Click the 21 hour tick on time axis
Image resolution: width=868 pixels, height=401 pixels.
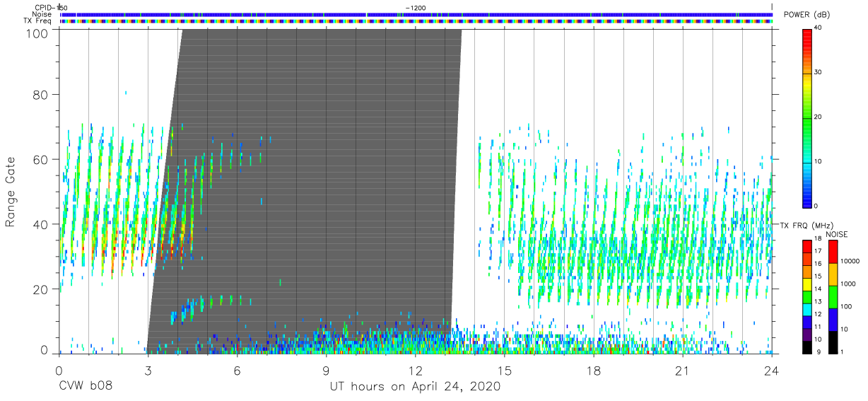tap(682, 371)
